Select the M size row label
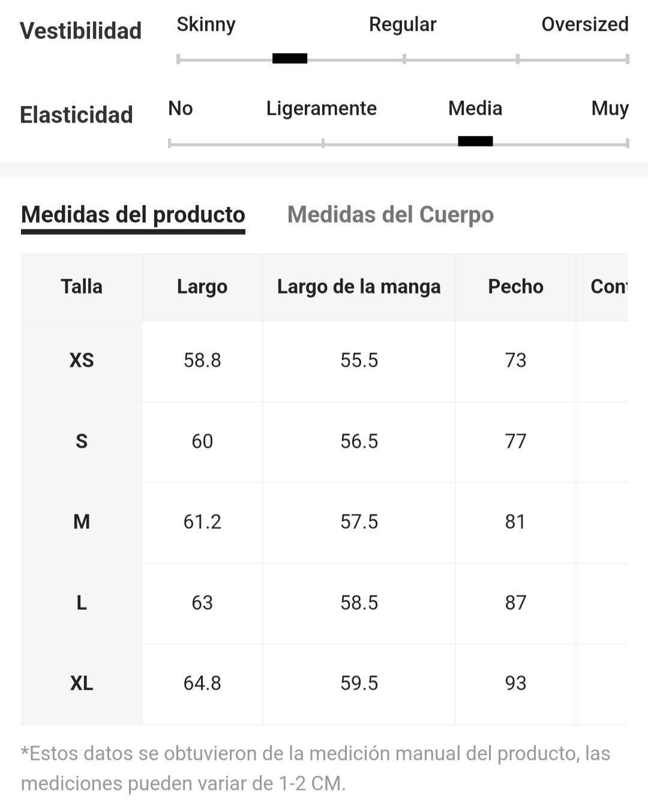 tap(82, 522)
